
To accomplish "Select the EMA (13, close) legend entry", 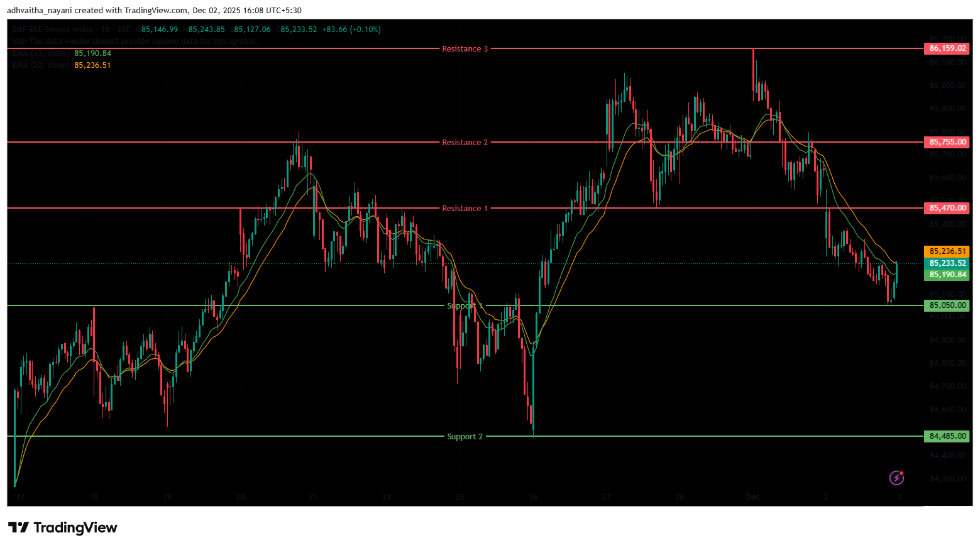I will tap(41, 53).
